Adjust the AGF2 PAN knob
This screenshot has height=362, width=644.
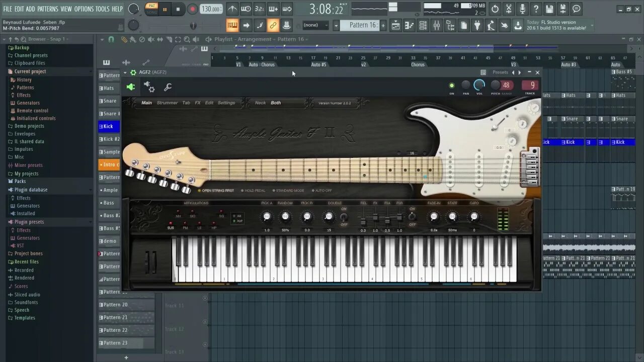pyautogui.click(x=466, y=85)
